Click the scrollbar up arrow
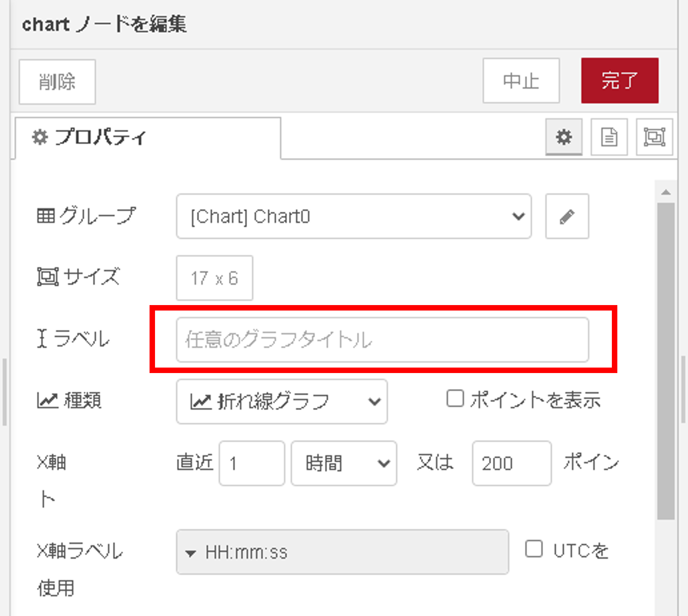This screenshot has height=616, width=688. [x=666, y=192]
